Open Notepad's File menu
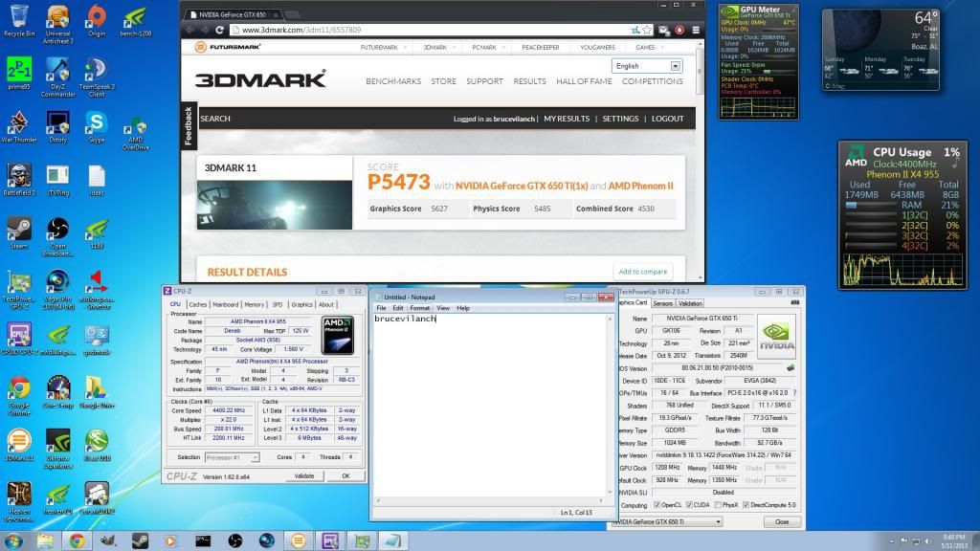This screenshot has width=980, height=551. (381, 308)
